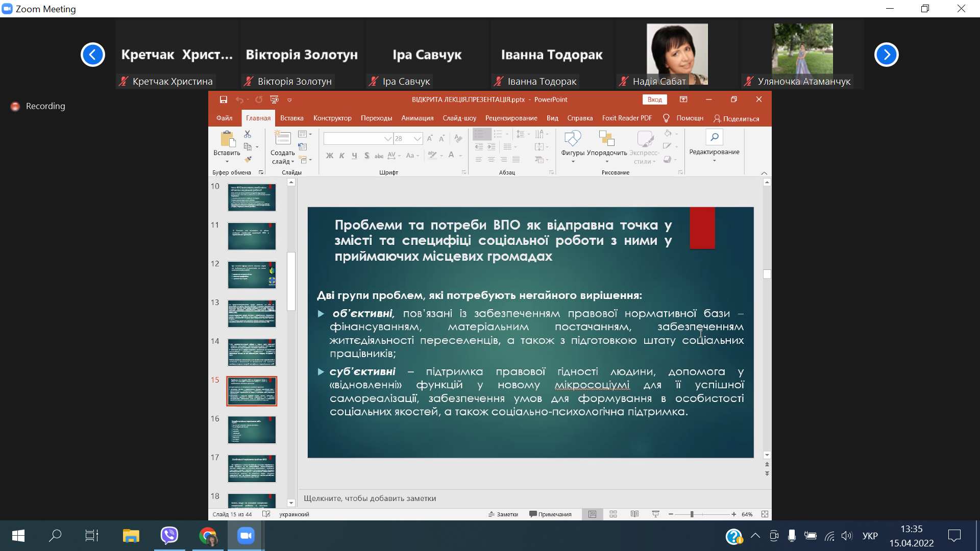Save the presentation with floppy disk icon
Viewport: 980px width, 551px height.
[223, 99]
